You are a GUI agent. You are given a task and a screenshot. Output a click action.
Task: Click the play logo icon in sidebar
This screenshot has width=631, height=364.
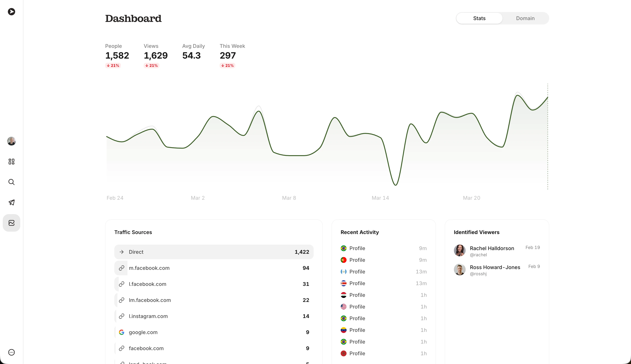tap(12, 12)
